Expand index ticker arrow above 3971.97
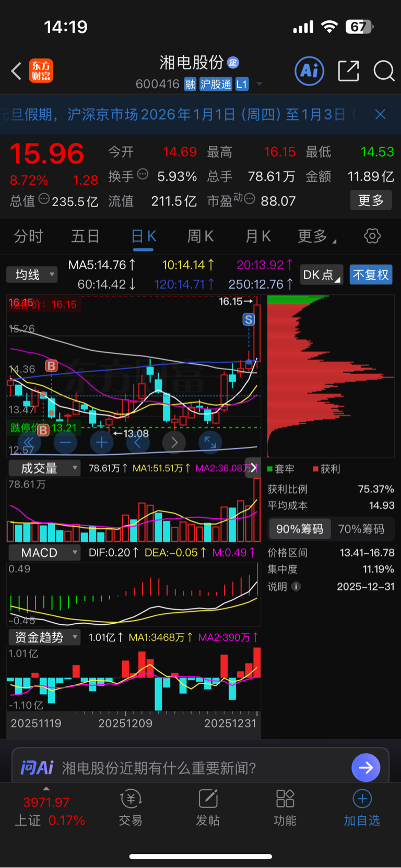The height and width of the screenshot is (868, 401). (46, 789)
